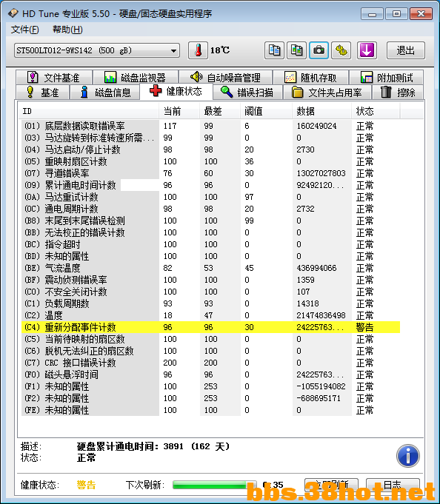Select the (0C) 通电周期计数 row
Screen dimensions: 440x504
pyautogui.click(x=210, y=209)
